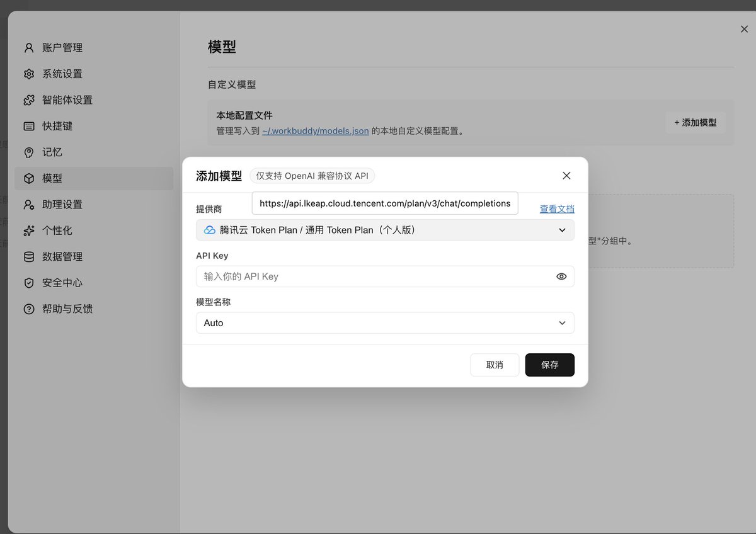
Task: Click the personalization sparkle icon
Action: click(x=29, y=230)
